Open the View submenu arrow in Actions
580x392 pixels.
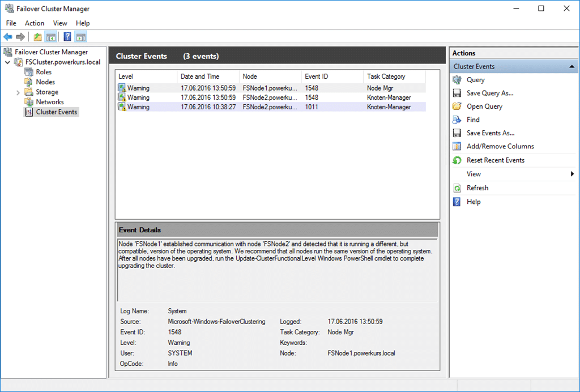pos(572,174)
